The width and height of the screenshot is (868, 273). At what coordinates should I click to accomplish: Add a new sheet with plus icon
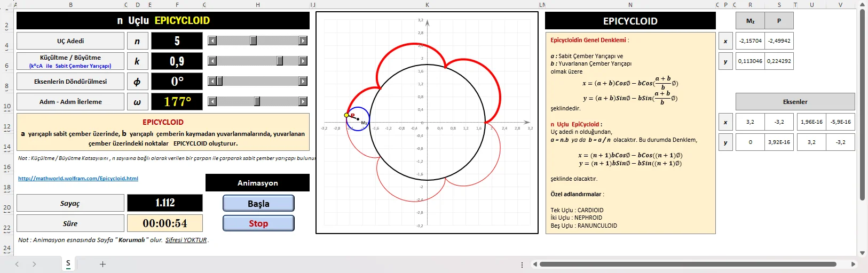[103, 264]
